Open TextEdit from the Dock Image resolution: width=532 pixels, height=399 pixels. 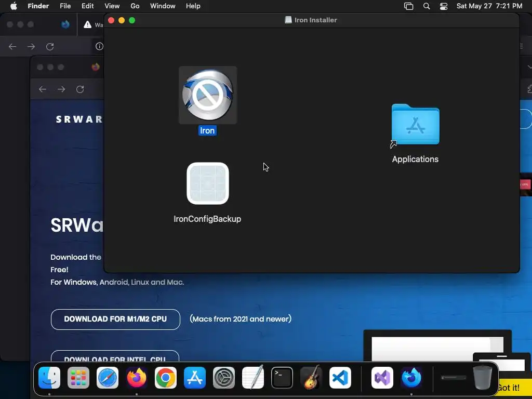253,378
